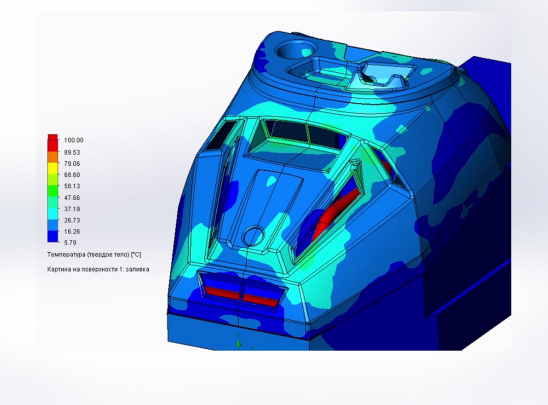Click the dark window opening in the upper frame
The image size is (548, 405).
(289, 131)
